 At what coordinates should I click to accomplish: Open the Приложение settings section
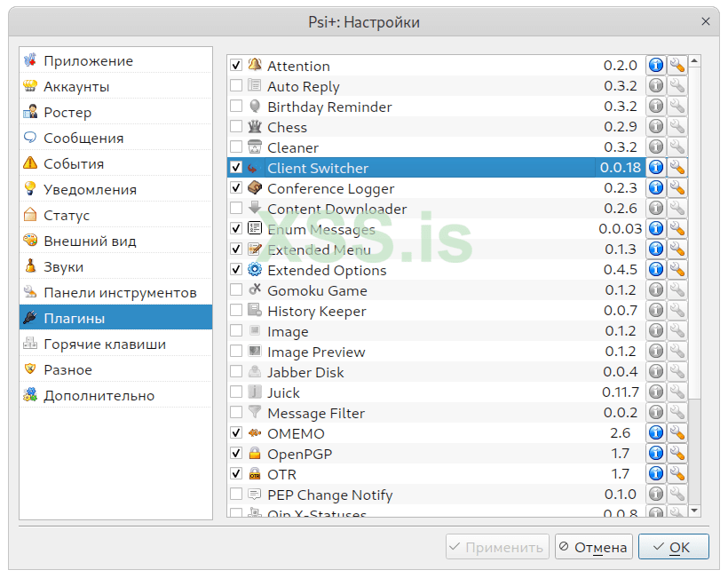(x=115, y=60)
